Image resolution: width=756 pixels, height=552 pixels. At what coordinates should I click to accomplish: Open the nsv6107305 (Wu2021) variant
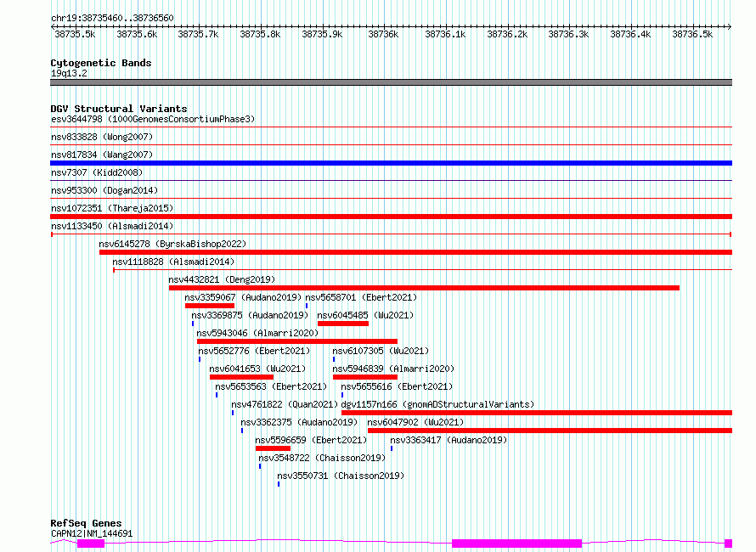pyautogui.click(x=381, y=351)
